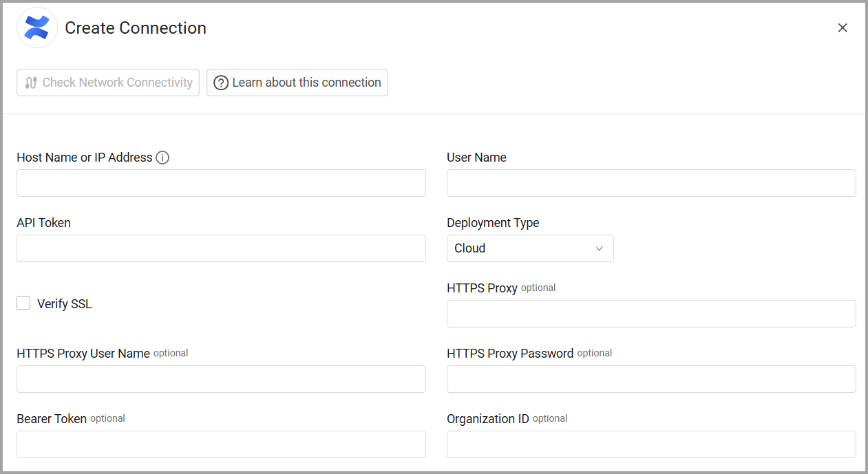Enable the Verify SSL checkbox
The image size is (868, 474).
point(23,303)
